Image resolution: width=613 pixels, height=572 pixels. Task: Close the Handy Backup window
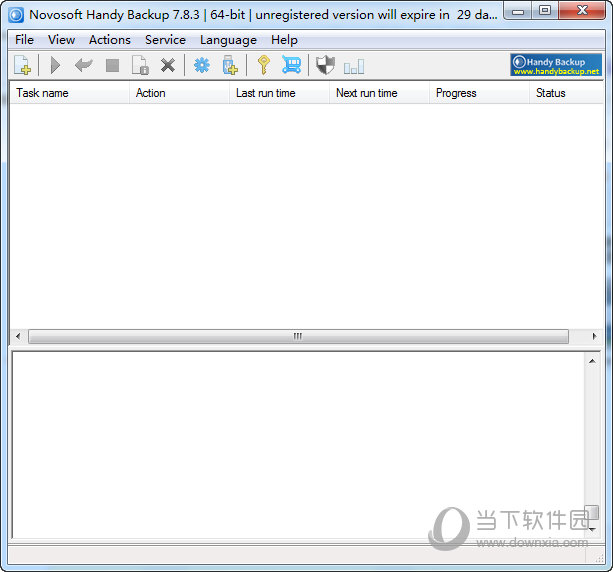(582, 11)
